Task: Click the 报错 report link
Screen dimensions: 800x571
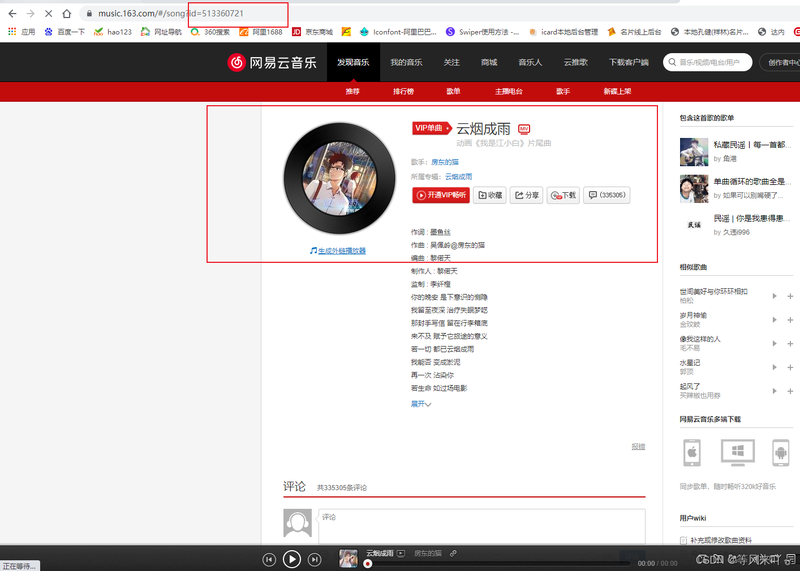Action: tap(638, 446)
